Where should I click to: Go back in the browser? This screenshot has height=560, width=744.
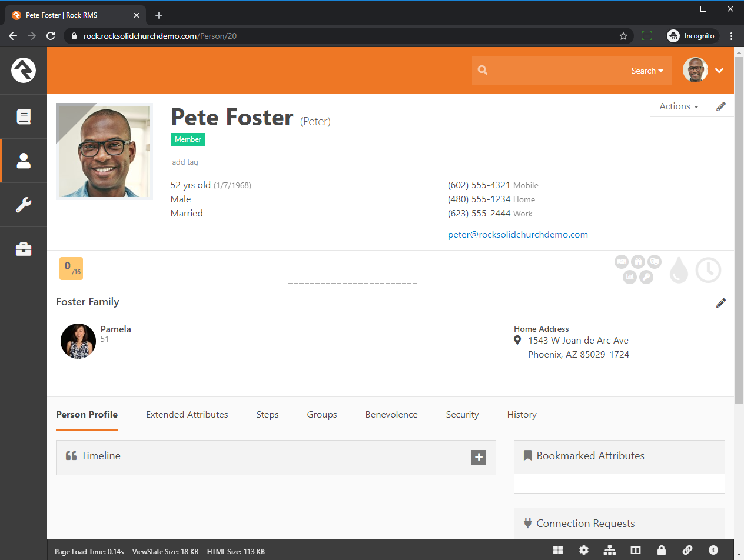click(x=13, y=36)
